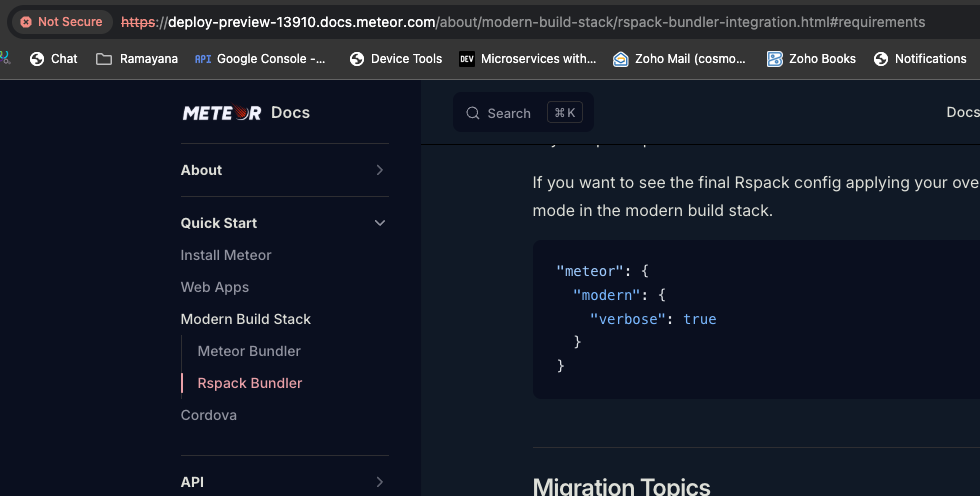
Task: Click the magnifier icon in Search
Action: [472, 113]
